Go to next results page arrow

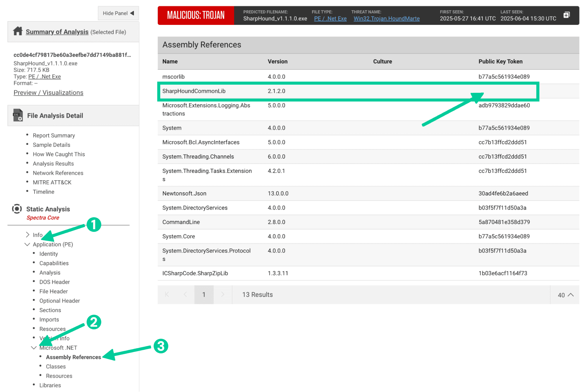tap(222, 295)
